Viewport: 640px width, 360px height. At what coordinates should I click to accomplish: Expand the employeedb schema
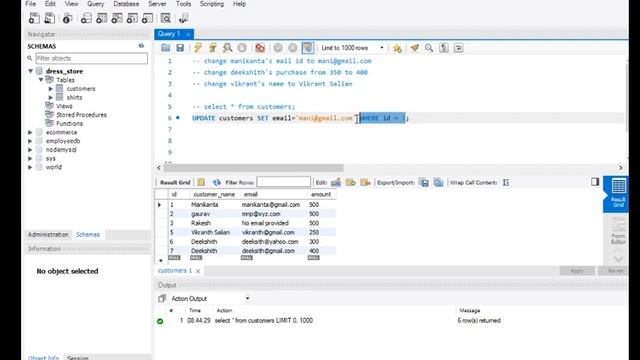(30, 141)
